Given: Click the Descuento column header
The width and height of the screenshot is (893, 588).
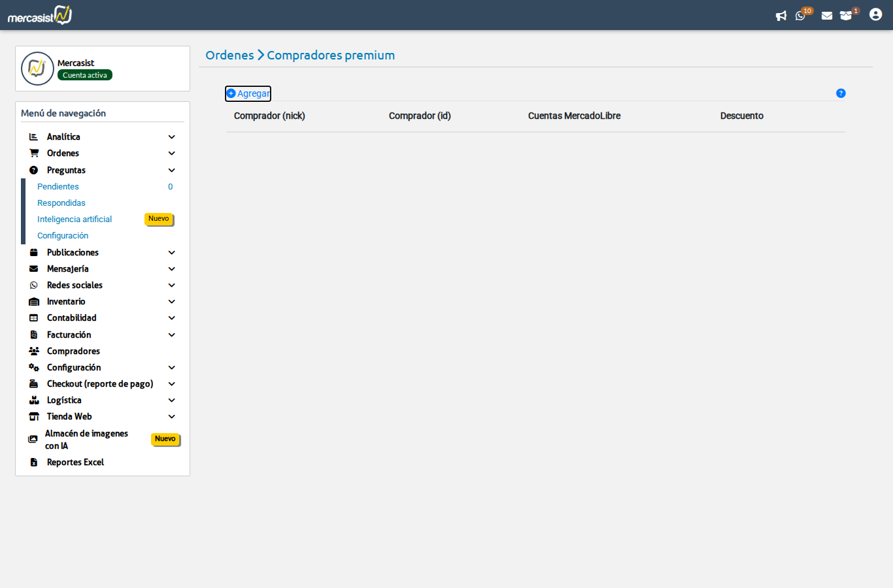Looking at the screenshot, I should click(741, 116).
